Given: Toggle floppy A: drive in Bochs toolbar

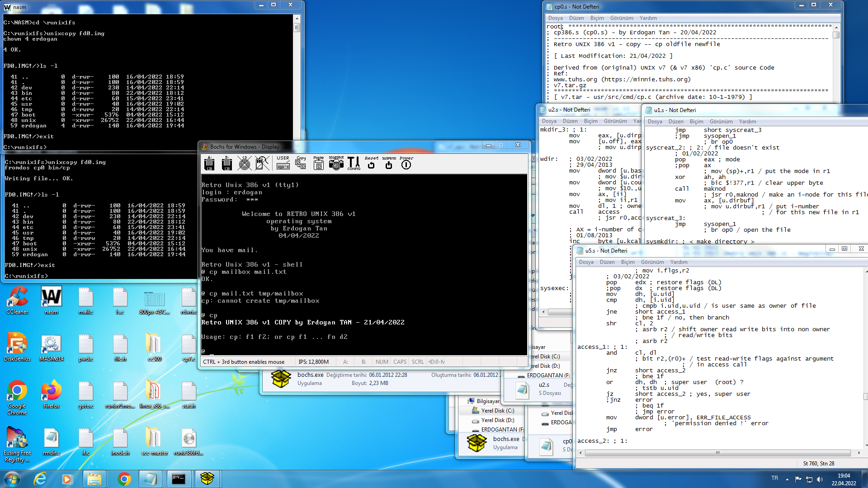Looking at the screenshot, I should pos(209,163).
